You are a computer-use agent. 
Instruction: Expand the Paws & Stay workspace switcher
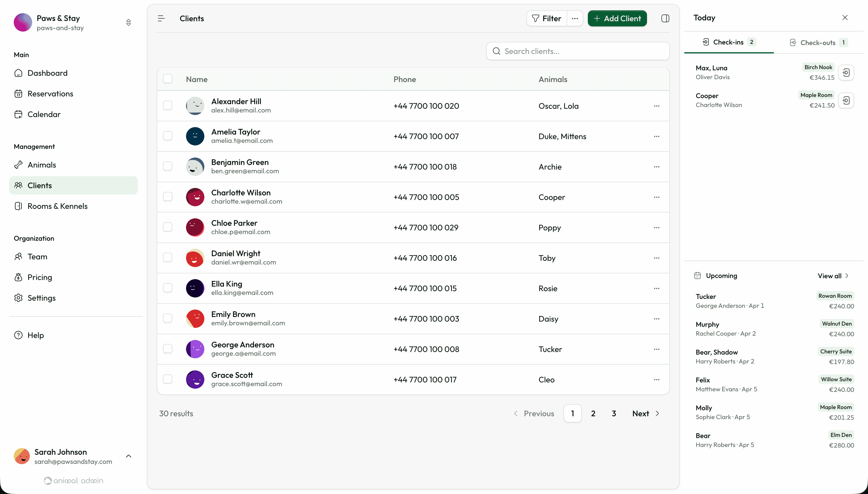tap(128, 22)
